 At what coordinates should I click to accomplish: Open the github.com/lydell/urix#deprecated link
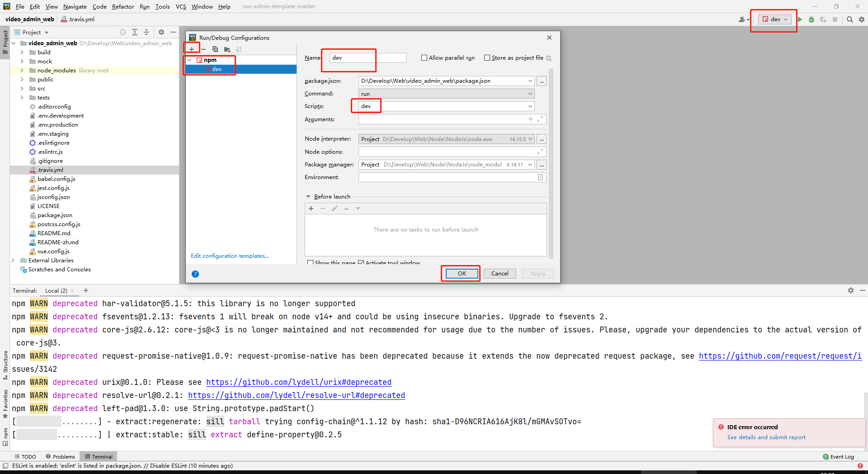coord(299,382)
